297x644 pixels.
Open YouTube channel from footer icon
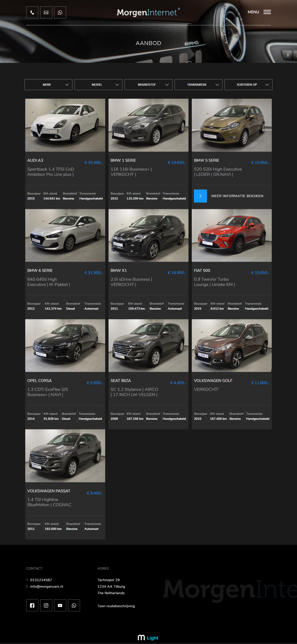click(x=60, y=605)
